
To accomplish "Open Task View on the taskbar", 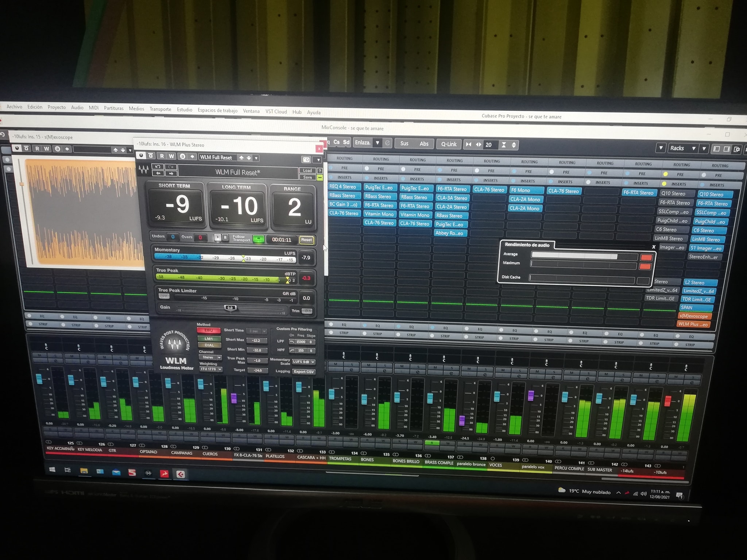I will coord(67,470).
